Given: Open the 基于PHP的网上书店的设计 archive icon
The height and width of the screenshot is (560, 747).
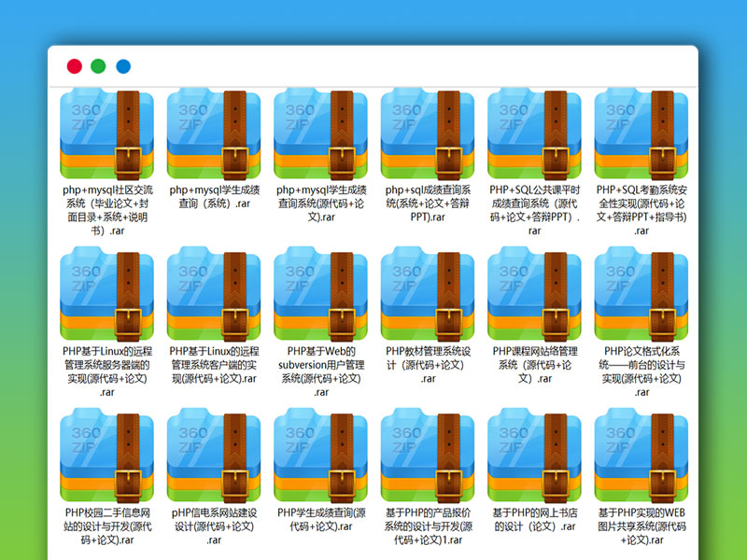Looking at the screenshot, I should (534, 456).
